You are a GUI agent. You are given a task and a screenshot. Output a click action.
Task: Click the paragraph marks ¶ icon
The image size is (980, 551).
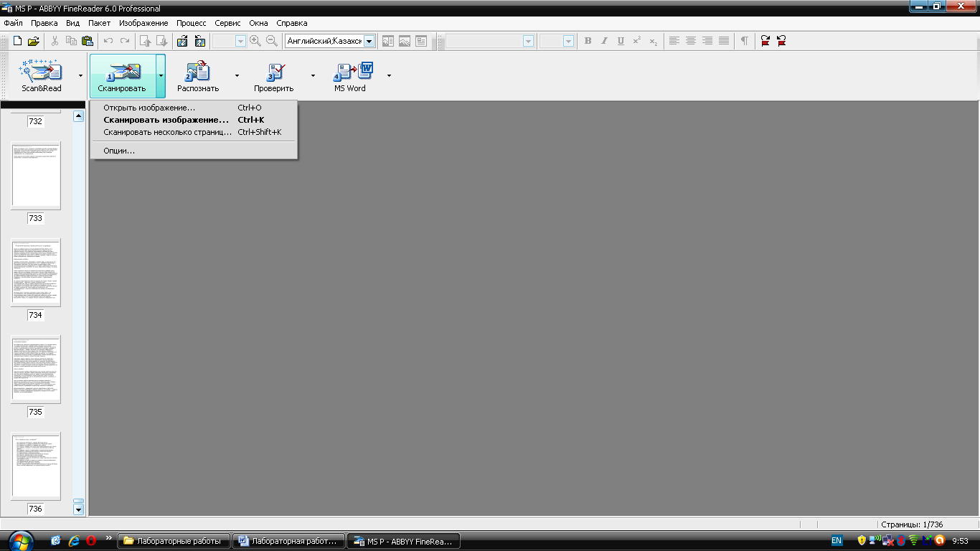pyautogui.click(x=745, y=41)
